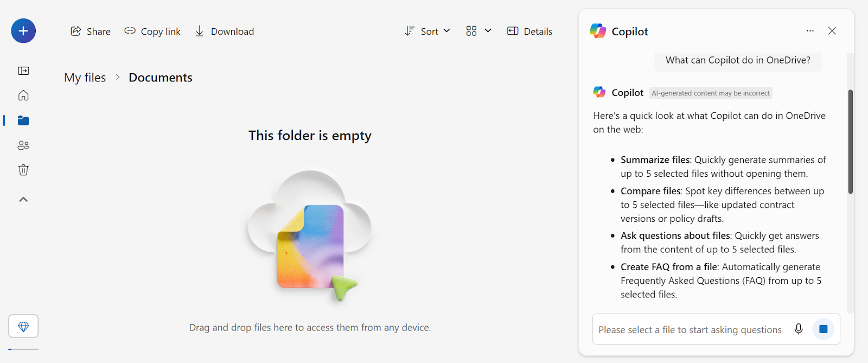Toggle the navigation pane icon in sidebar

tap(23, 71)
